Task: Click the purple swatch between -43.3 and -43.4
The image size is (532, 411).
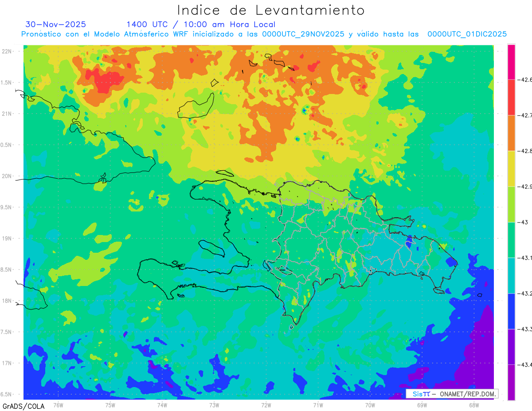Action: coord(511,347)
